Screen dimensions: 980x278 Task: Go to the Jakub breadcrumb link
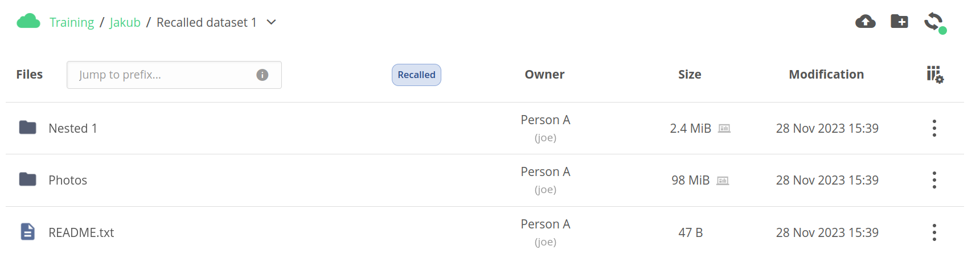tap(125, 22)
